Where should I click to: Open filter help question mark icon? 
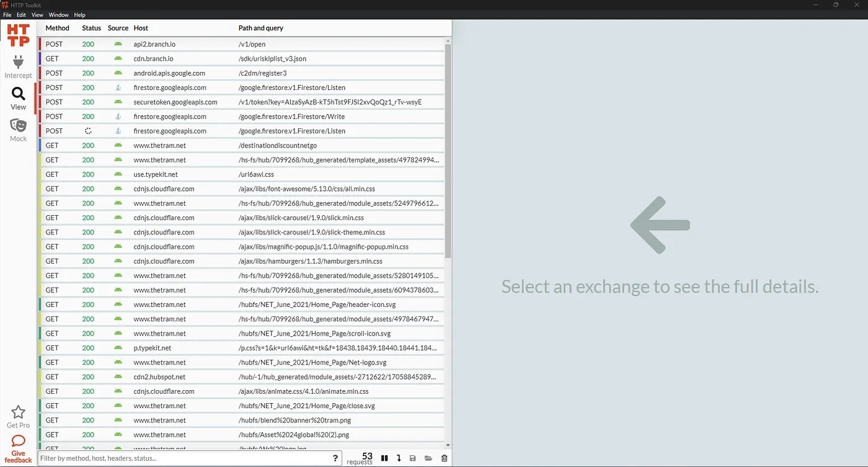335,458
